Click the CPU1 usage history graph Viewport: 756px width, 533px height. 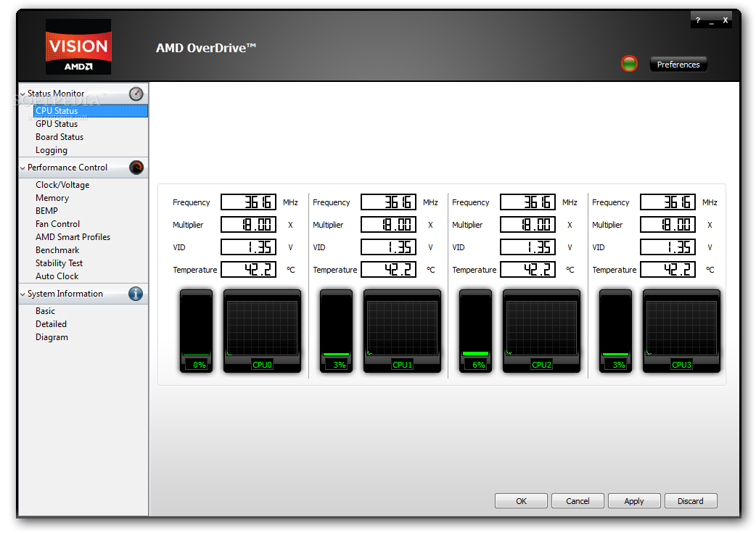pos(402,331)
